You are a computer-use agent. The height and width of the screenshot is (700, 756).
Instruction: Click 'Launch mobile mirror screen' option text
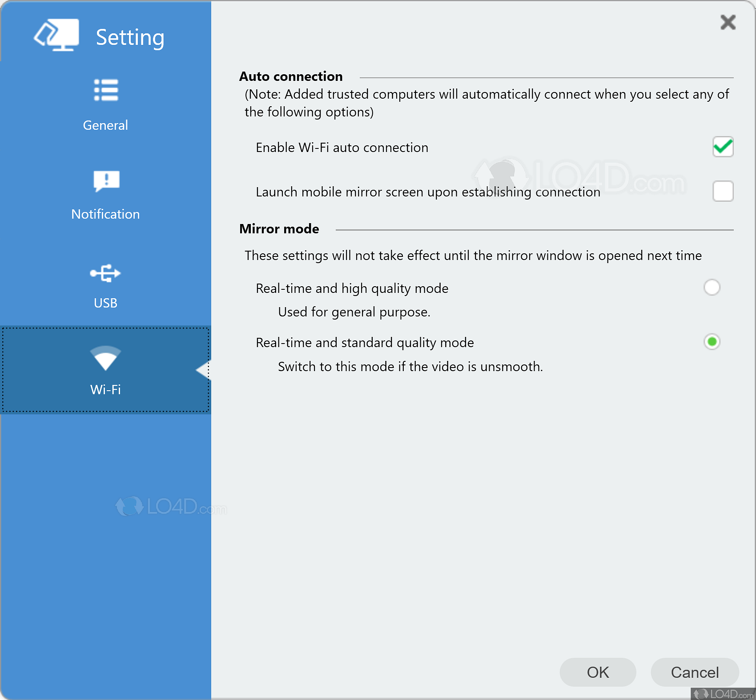coord(428,192)
